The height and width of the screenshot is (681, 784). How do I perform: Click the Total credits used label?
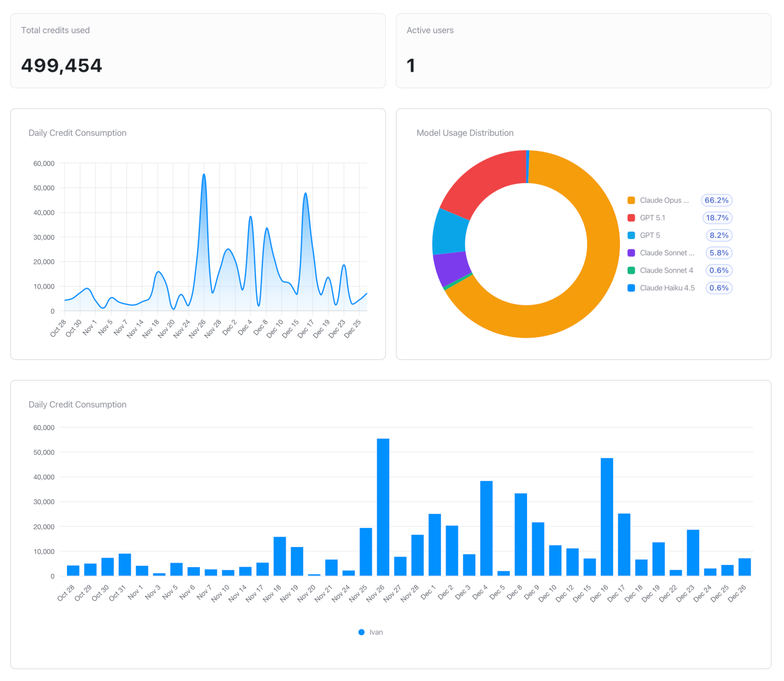pos(55,30)
